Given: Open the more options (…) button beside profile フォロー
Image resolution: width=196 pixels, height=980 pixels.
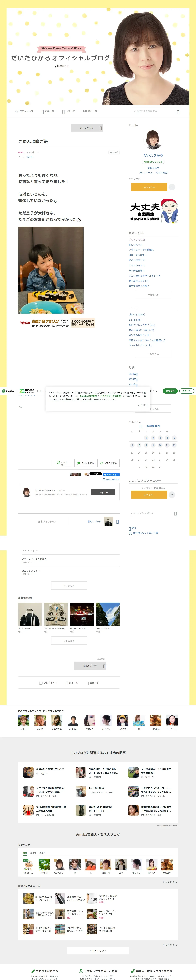Looking at the screenshot, I should tap(172, 187).
